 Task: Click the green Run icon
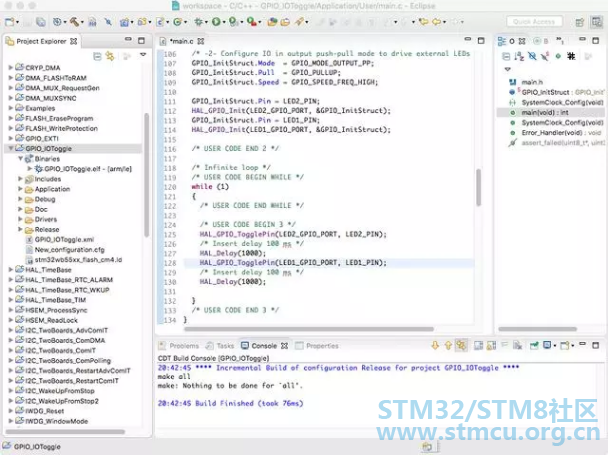tap(216, 22)
